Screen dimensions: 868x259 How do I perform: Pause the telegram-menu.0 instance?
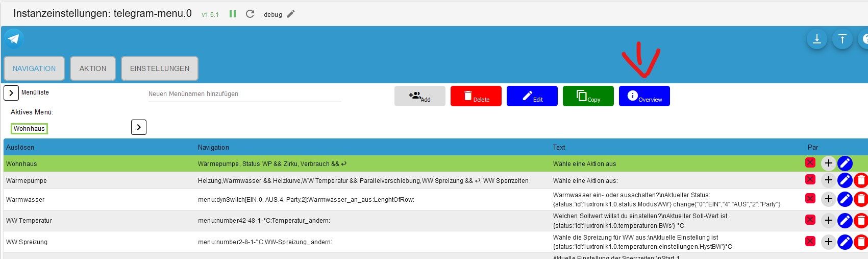[233, 14]
